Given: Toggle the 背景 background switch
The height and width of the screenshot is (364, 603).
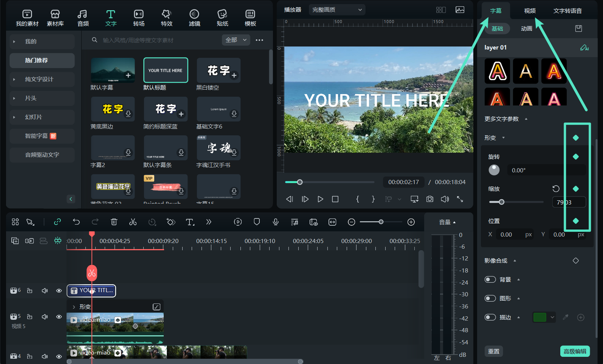Looking at the screenshot, I should point(490,280).
